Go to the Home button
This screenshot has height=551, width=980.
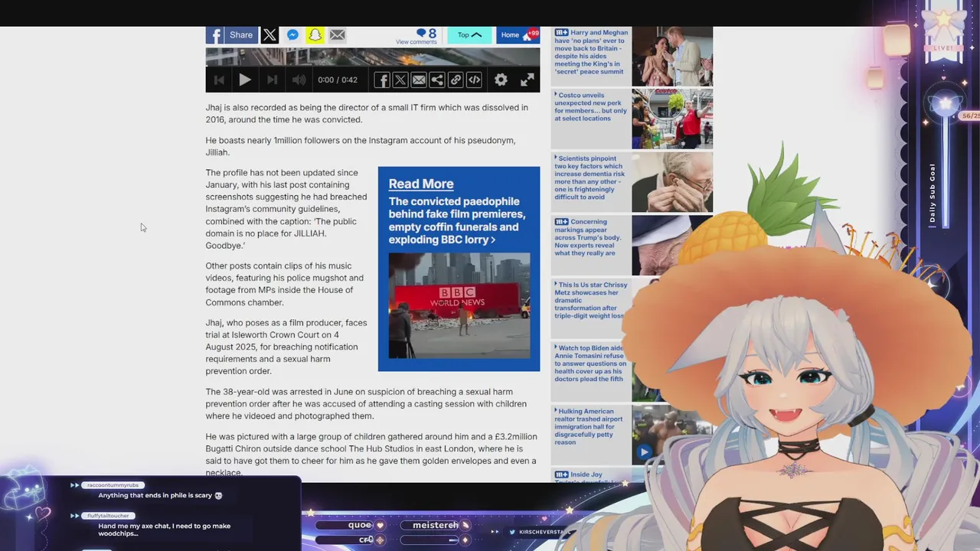(x=518, y=35)
